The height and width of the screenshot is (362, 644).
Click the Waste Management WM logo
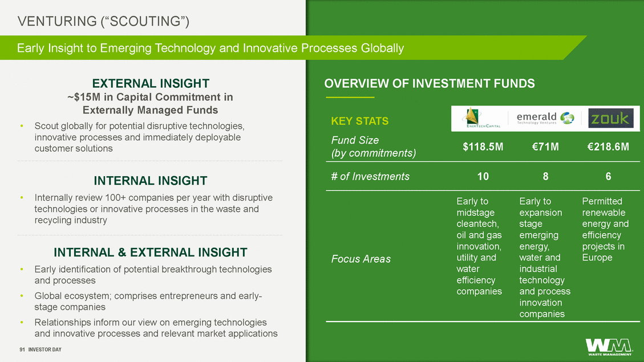pyautogui.click(x=609, y=347)
